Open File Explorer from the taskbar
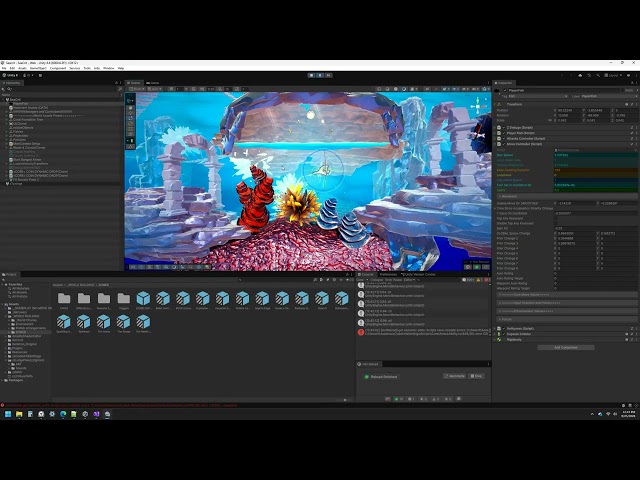The image size is (640, 480). 19,414
